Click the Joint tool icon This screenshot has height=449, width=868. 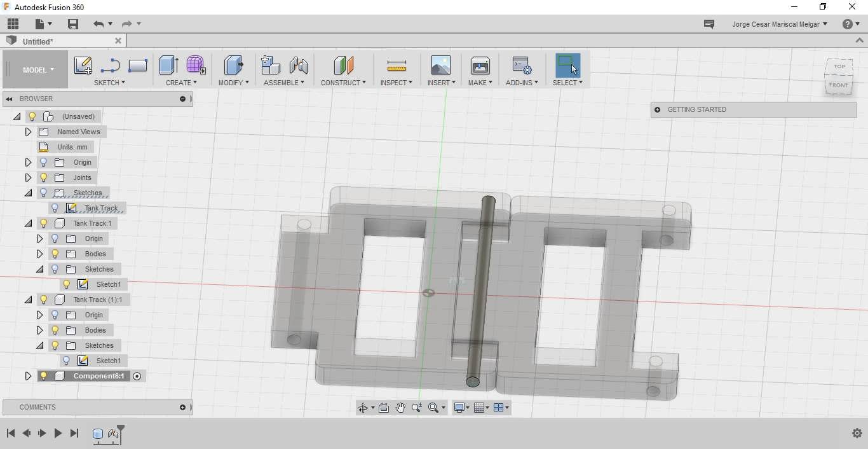298,65
